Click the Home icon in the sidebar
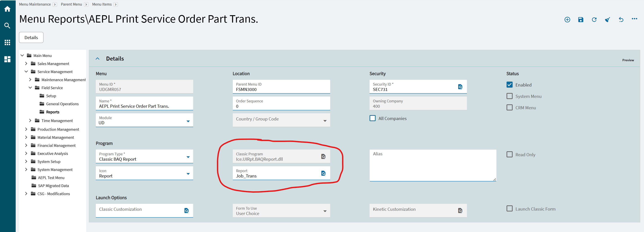This screenshot has height=232, width=644. (8, 9)
